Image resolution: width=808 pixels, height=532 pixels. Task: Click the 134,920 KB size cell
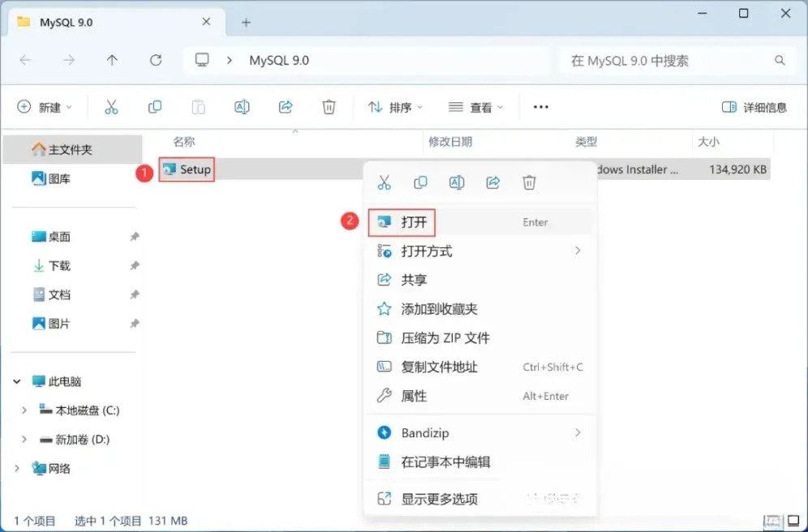737,169
